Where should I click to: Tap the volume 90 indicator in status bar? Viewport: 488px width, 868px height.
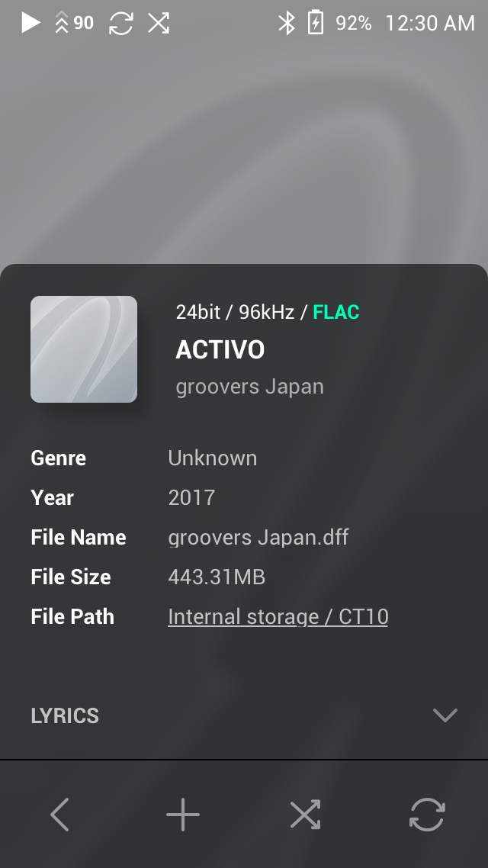click(75, 23)
